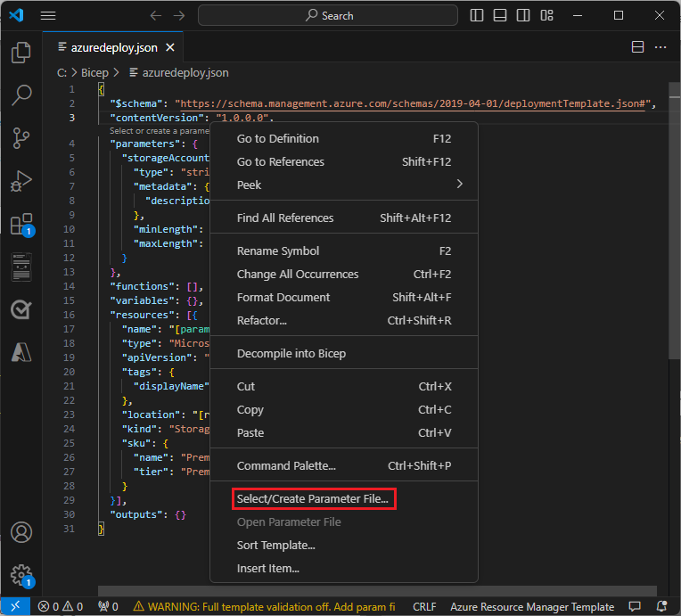The width and height of the screenshot is (681, 616).
Task: Select Format Document
Action: point(344,297)
